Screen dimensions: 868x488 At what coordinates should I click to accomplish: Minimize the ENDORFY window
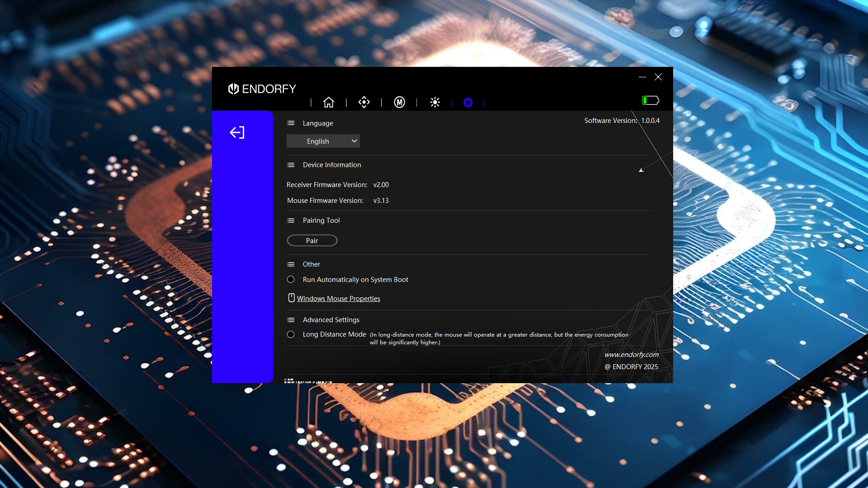coord(642,77)
